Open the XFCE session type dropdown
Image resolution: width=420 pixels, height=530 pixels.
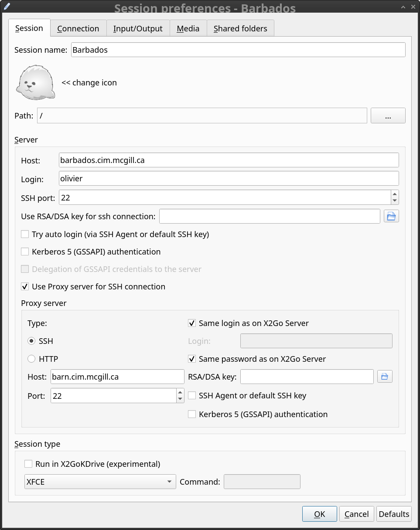coord(100,482)
